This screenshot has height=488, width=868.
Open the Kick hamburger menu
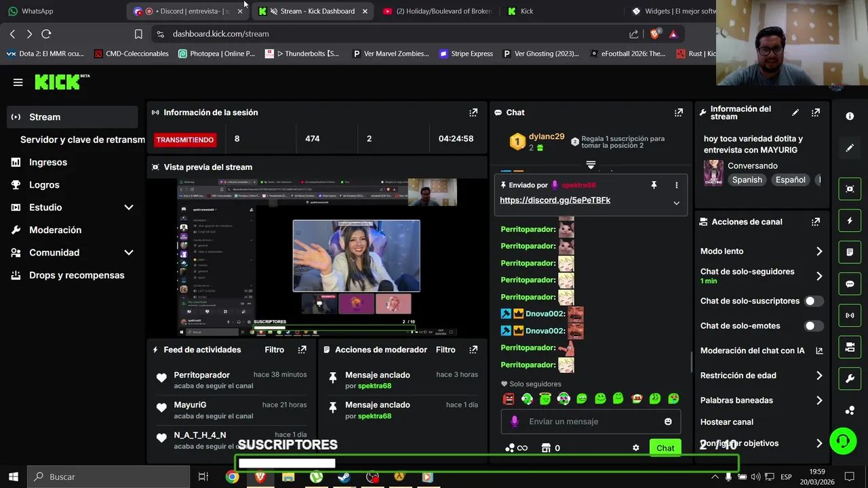click(x=18, y=83)
